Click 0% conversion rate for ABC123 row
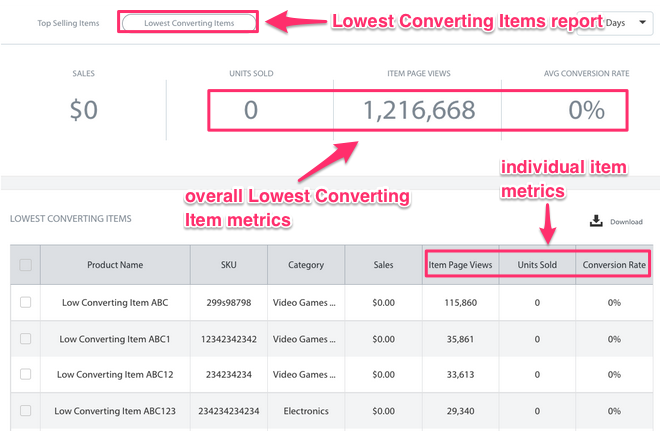 point(614,411)
